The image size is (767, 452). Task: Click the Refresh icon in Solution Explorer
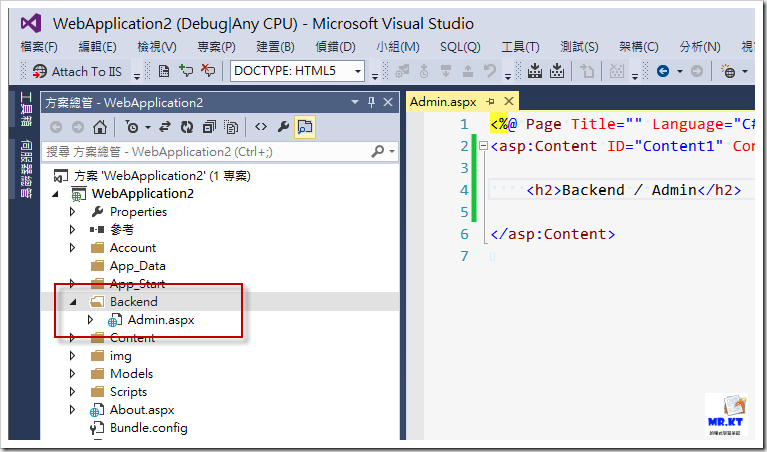[x=187, y=127]
